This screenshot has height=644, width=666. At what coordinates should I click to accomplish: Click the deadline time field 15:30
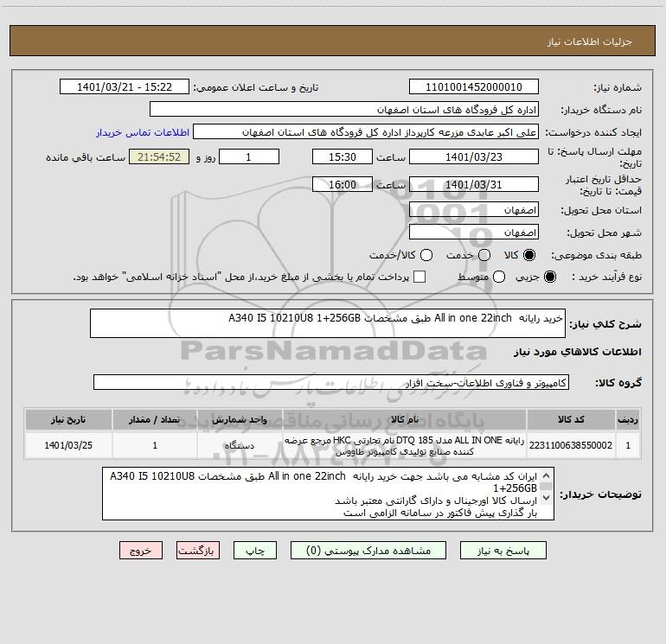tap(343, 156)
